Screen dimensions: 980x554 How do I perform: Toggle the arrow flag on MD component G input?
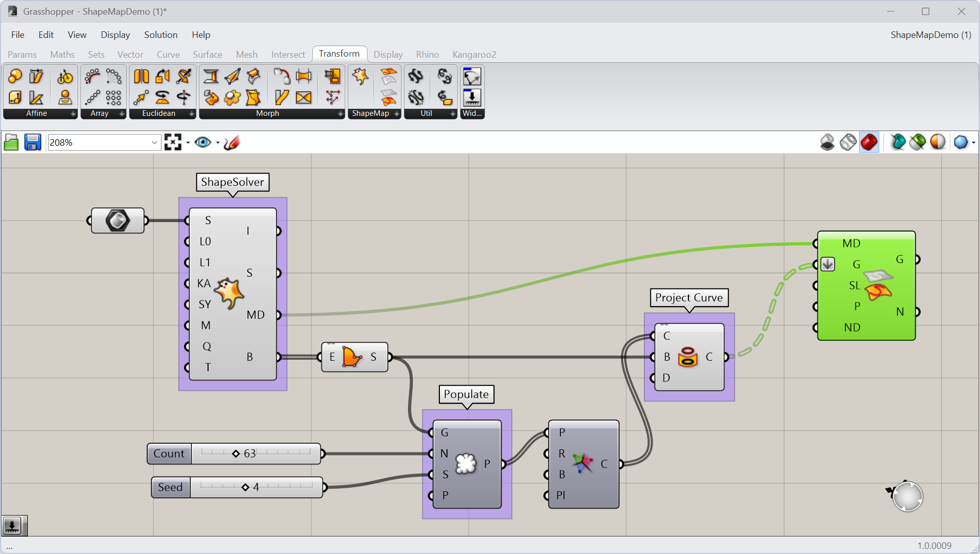pyautogui.click(x=828, y=264)
